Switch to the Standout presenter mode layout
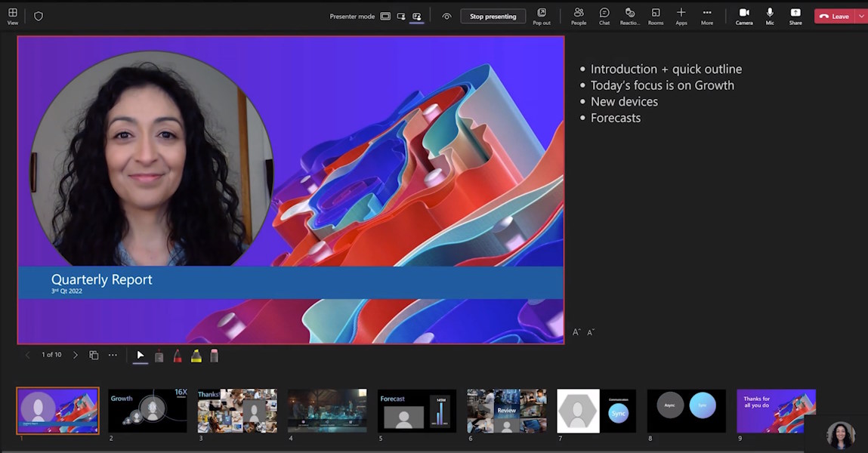 pyautogui.click(x=400, y=15)
